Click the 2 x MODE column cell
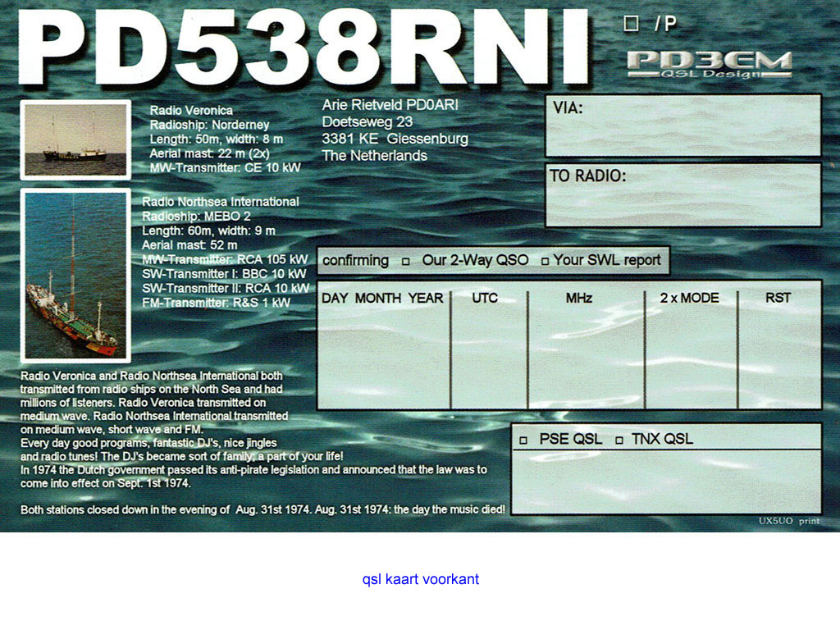The image size is (840, 630). 691,345
